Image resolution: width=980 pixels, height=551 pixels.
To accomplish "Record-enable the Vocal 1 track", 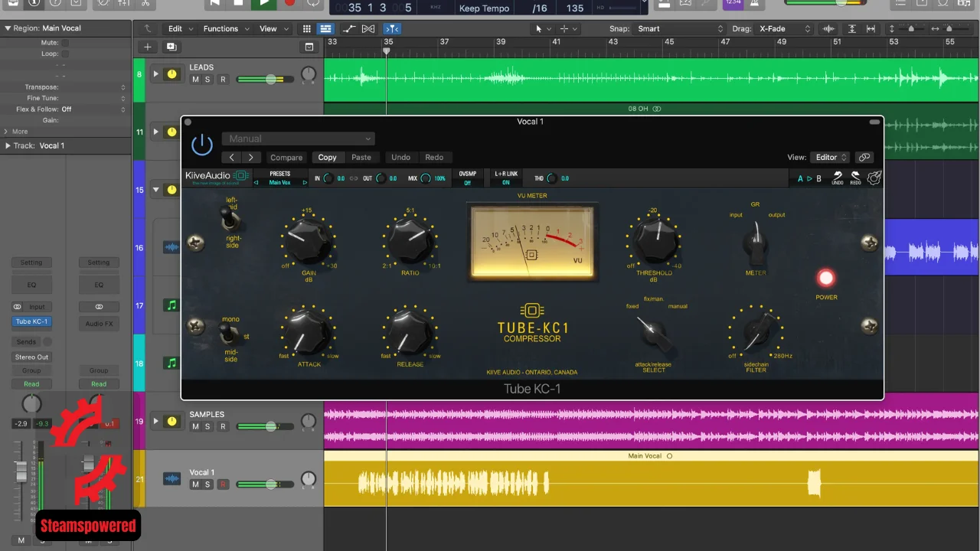I will coord(223,484).
